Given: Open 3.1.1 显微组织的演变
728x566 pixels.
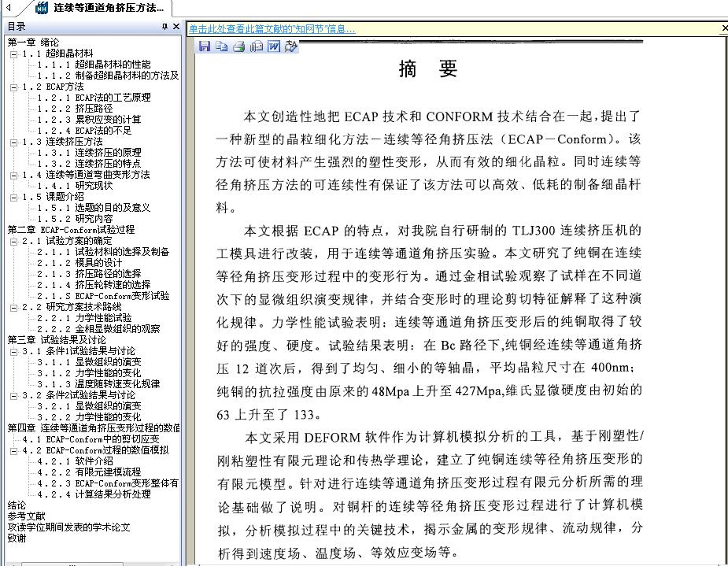Looking at the screenshot, I should tap(89, 362).
